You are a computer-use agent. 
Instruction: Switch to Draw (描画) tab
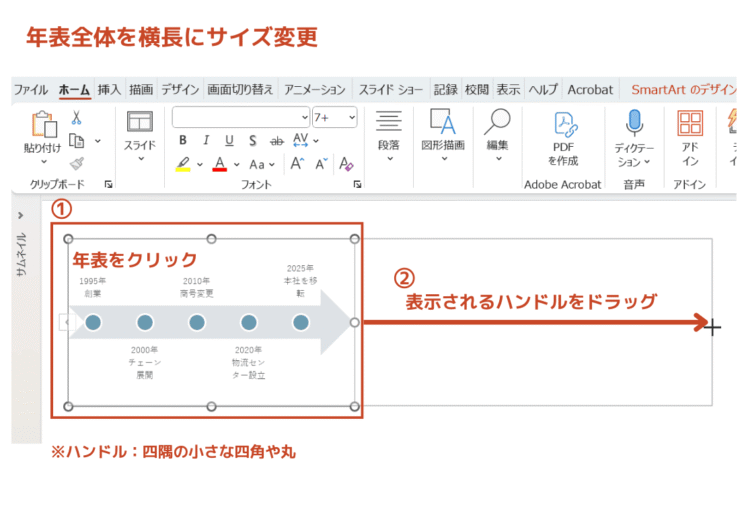pyautogui.click(x=141, y=90)
